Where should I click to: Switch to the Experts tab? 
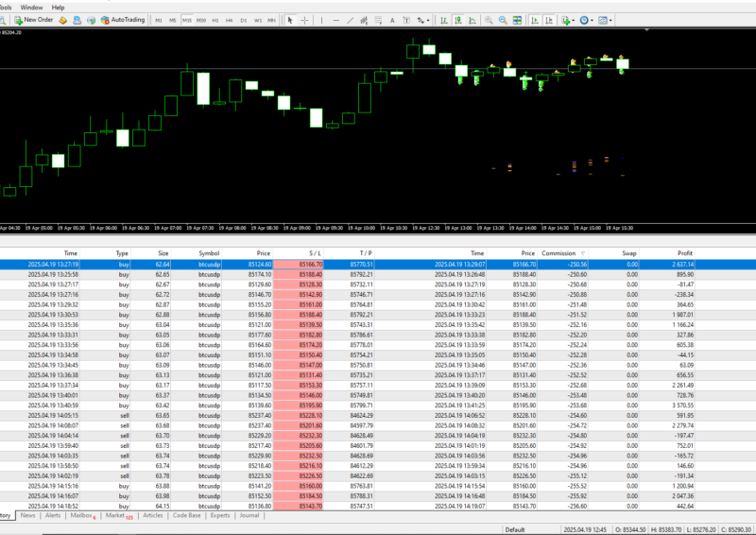(x=219, y=515)
